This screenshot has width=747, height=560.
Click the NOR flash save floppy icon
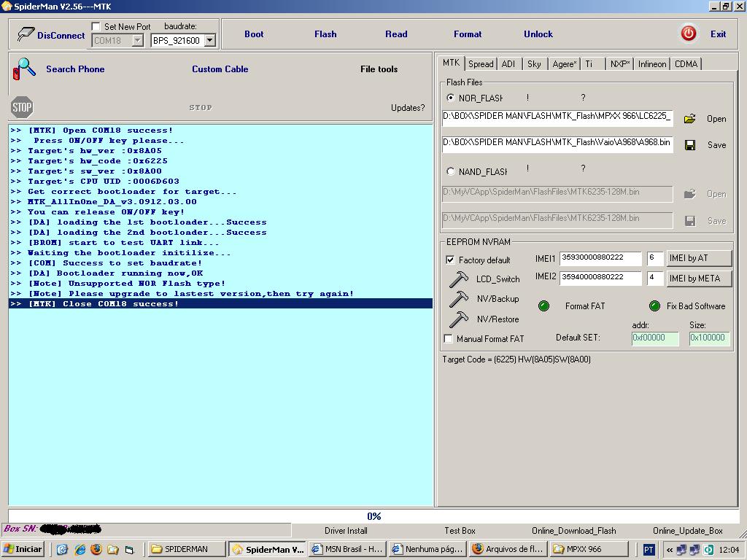(689, 145)
